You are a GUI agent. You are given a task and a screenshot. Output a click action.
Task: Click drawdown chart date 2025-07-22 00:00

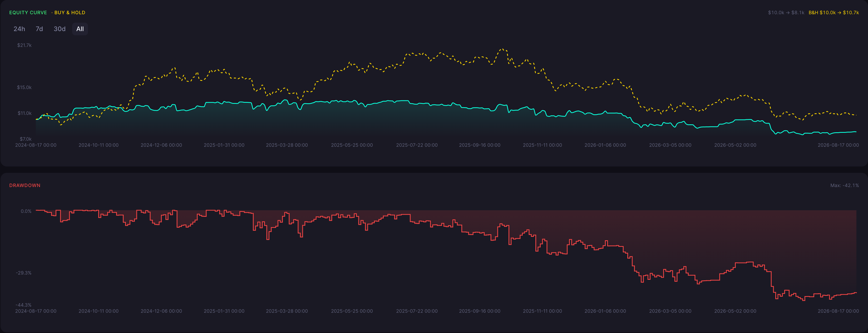pos(417,311)
